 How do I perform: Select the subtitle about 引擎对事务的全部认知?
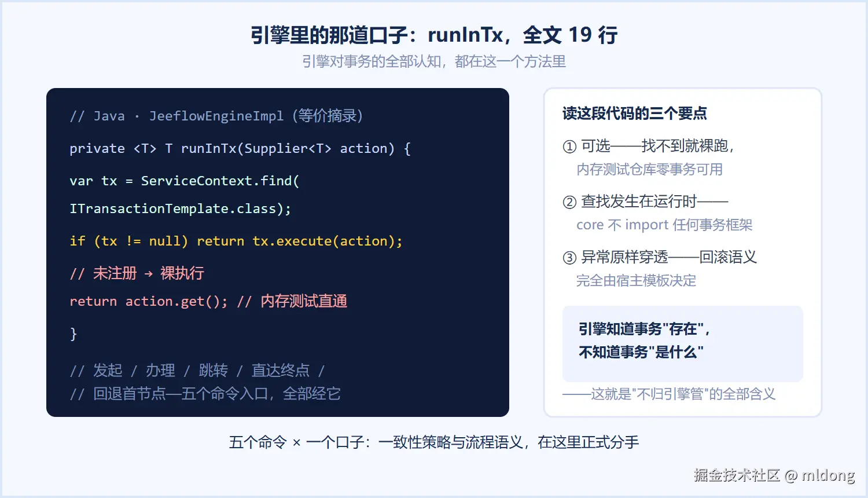(434, 61)
